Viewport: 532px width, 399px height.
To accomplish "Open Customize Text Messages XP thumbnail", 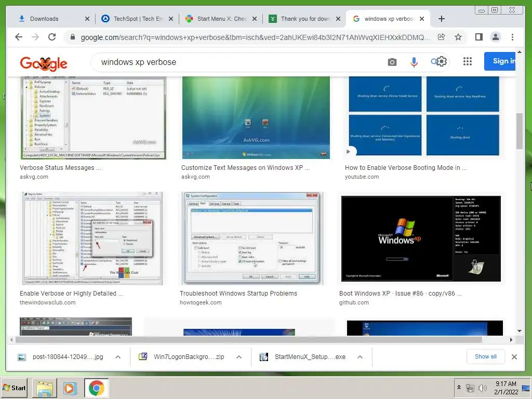I will 256,118.
